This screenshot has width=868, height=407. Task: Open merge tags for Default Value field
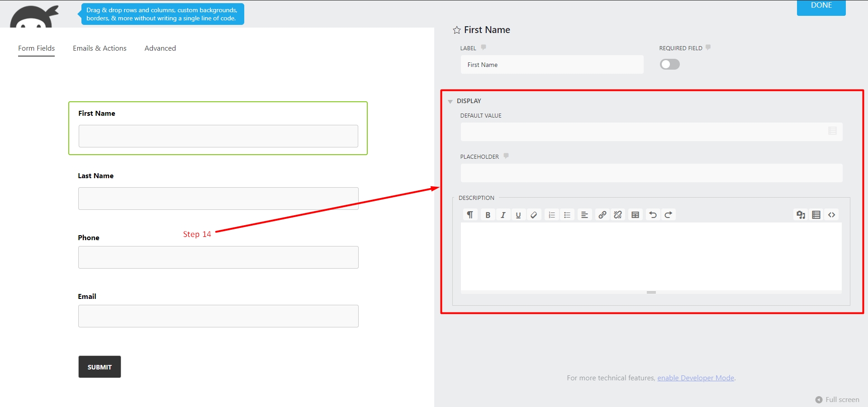(832, 131)
